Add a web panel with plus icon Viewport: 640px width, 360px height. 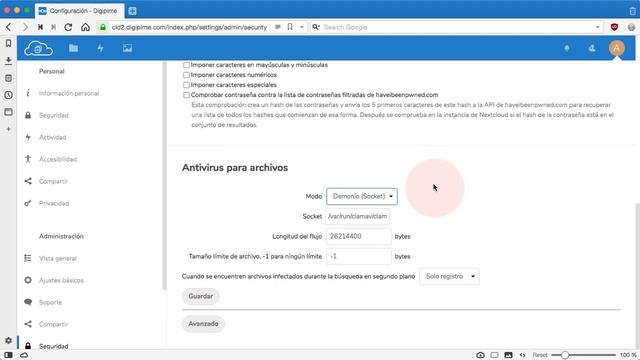(8, 129)
